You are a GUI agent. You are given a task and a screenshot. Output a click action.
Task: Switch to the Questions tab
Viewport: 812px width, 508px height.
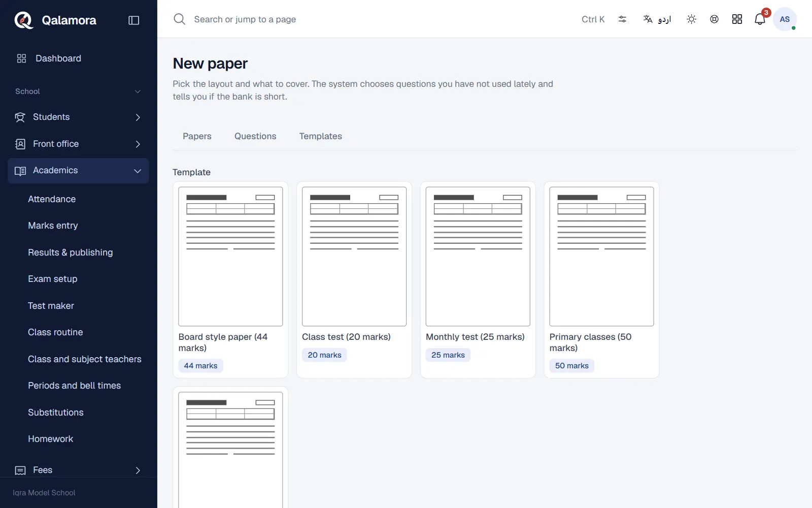[x=255, y=136]
